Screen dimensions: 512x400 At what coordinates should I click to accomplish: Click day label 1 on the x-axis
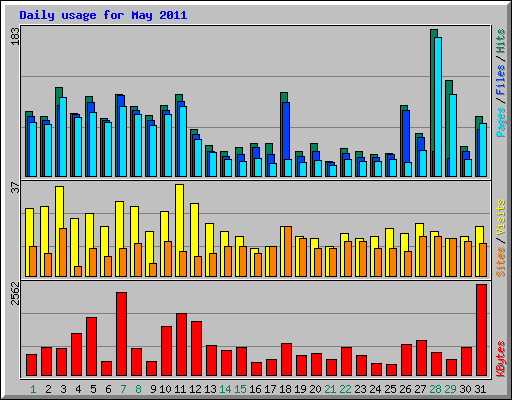click(x=33, y=389)
